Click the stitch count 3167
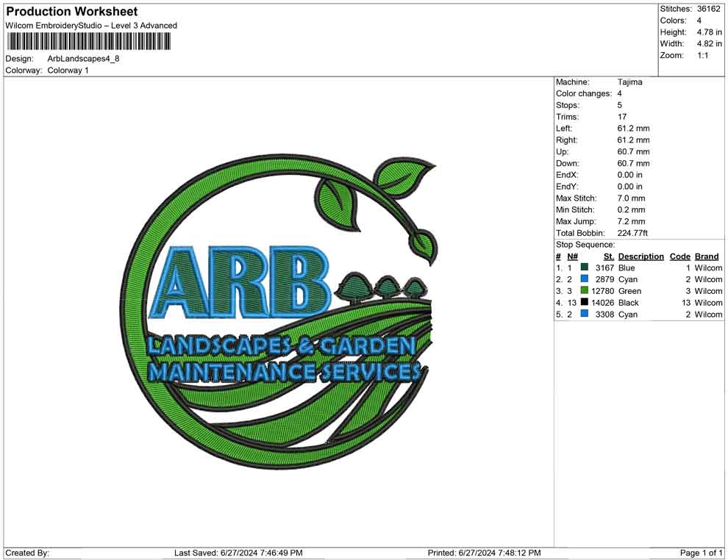This screenshot has height=560, width=728. tap(604, 268)
